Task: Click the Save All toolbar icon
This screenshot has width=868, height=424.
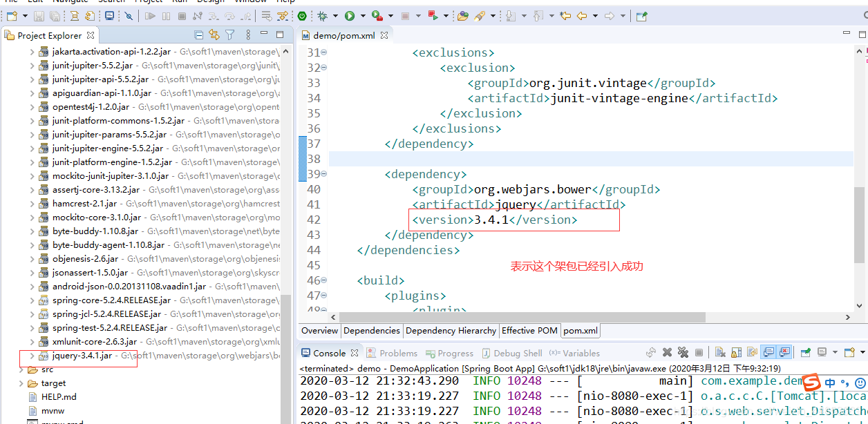Action: click(55, 16)
